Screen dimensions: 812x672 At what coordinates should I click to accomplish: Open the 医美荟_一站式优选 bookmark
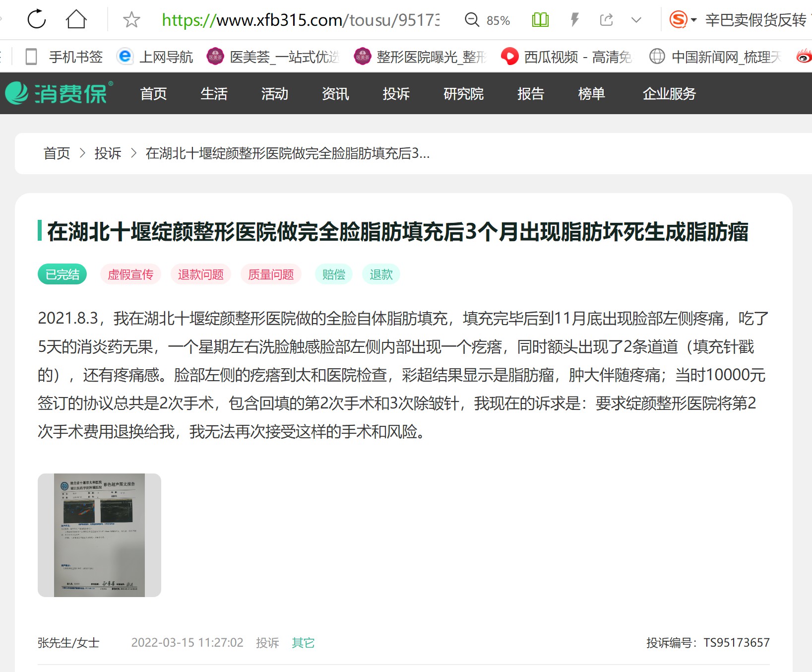tap(273, 57)
